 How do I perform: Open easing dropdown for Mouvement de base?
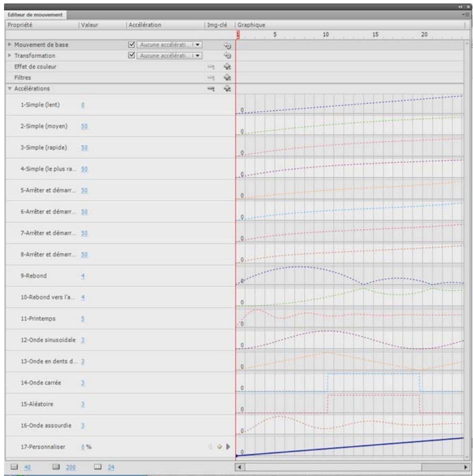pos(169,45)
